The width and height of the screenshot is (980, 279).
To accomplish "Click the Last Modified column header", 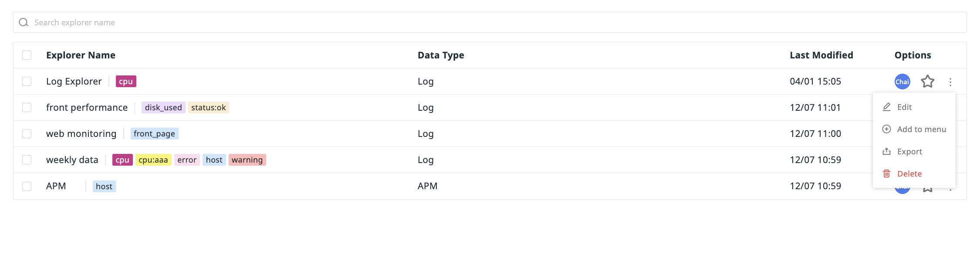I will pos(821,55).
